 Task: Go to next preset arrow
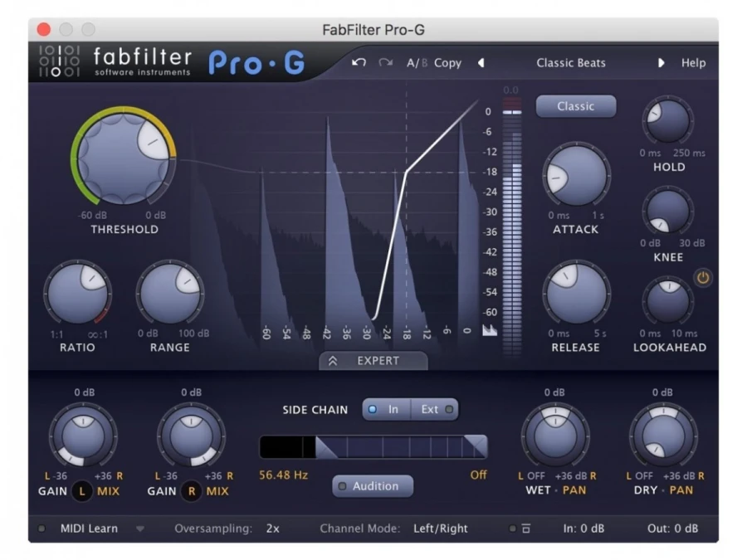(x=661, y=63)
